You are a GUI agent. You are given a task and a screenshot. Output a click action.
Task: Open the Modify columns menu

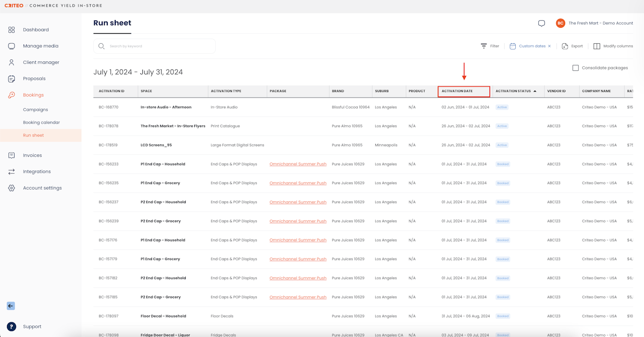pos(613,46)
